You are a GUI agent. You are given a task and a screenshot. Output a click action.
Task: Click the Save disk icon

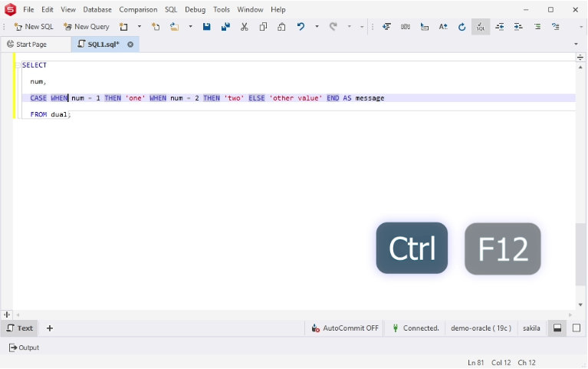(x=207, y=27)
